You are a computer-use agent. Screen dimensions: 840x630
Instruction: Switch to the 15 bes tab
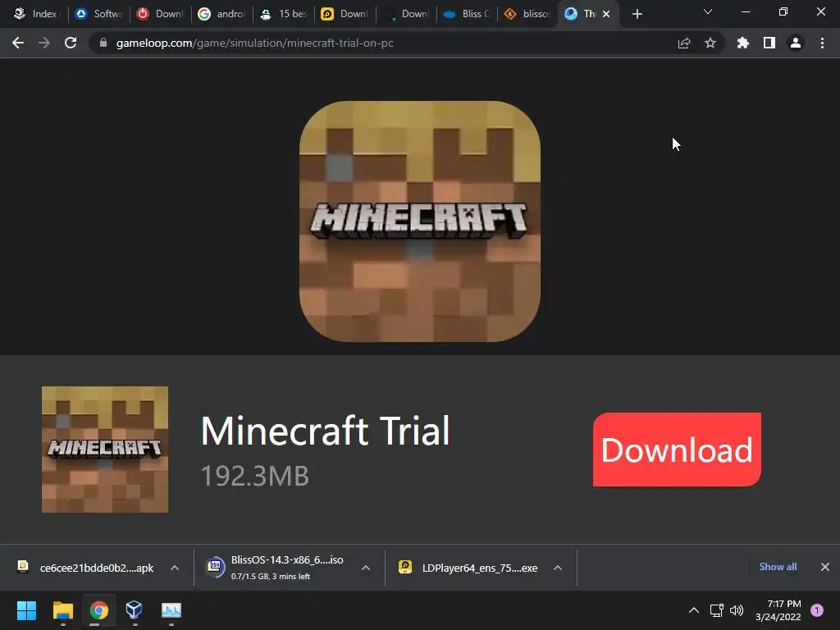click(283, 14)
